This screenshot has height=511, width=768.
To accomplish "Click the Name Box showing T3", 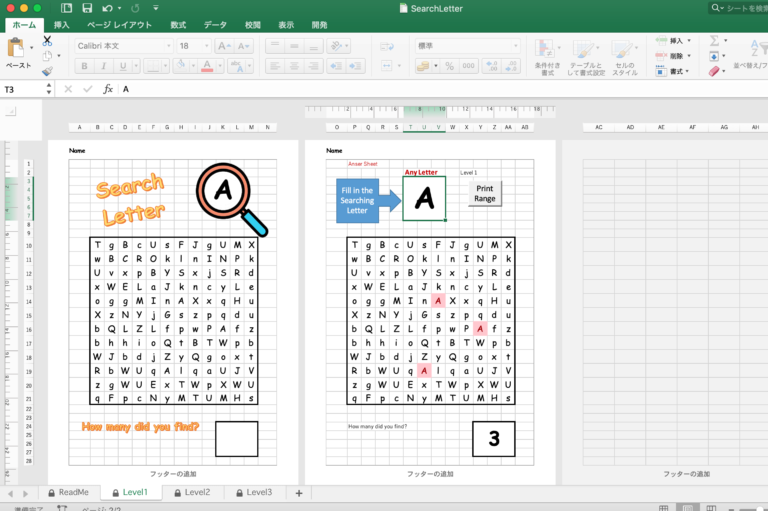I will tap(25, 89).
